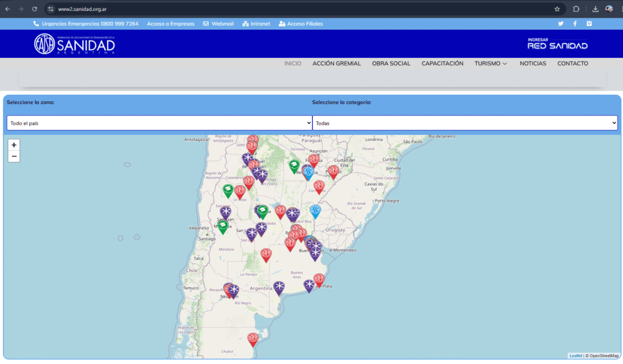Screen dimensions: 623x364
Task: Open the browser profile avatar
Action: [609, 9]
